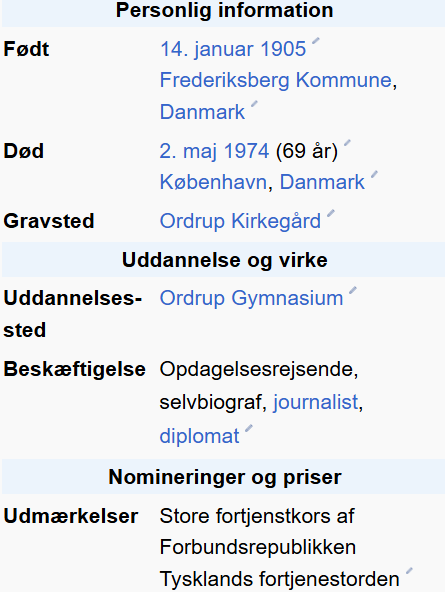Click the edit pencil next to Ordrup Gymnasium
The image size is (445, 592).
click(353, 290)
